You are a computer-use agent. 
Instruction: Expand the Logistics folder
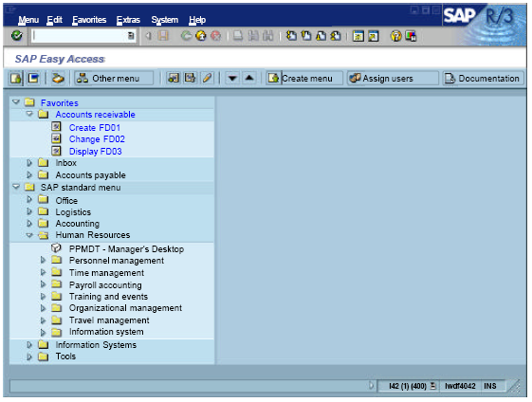[29, 211]
